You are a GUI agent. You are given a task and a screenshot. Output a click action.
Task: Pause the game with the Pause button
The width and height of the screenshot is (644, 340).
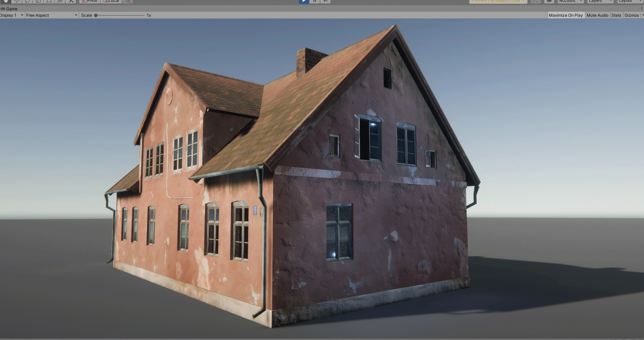pyautogui.click(x=315, y=1)
